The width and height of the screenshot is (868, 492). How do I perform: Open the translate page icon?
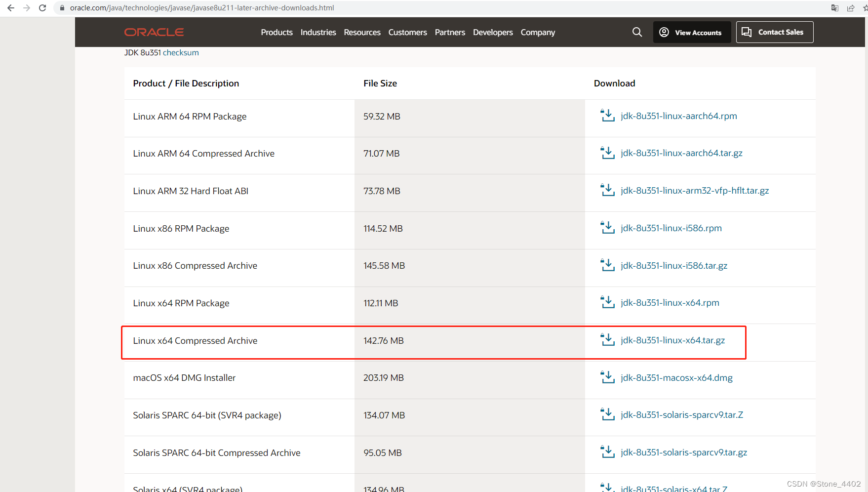click(835, 8)
